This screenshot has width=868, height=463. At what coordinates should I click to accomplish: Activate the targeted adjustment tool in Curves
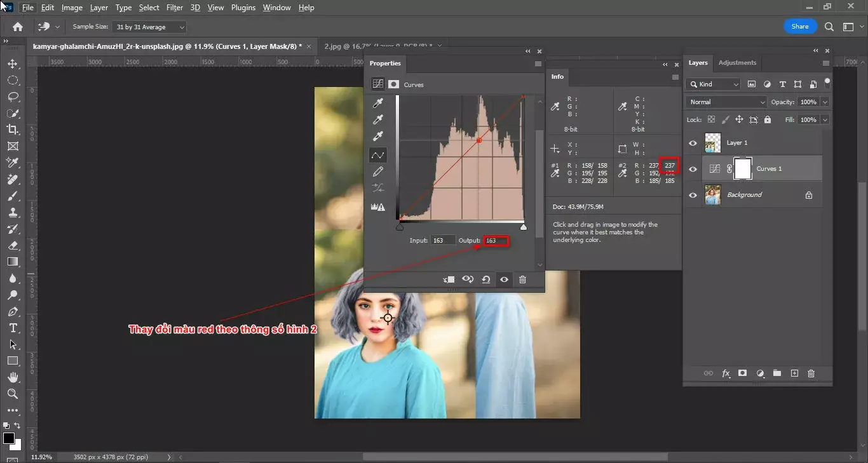click(x=378, y=154)
